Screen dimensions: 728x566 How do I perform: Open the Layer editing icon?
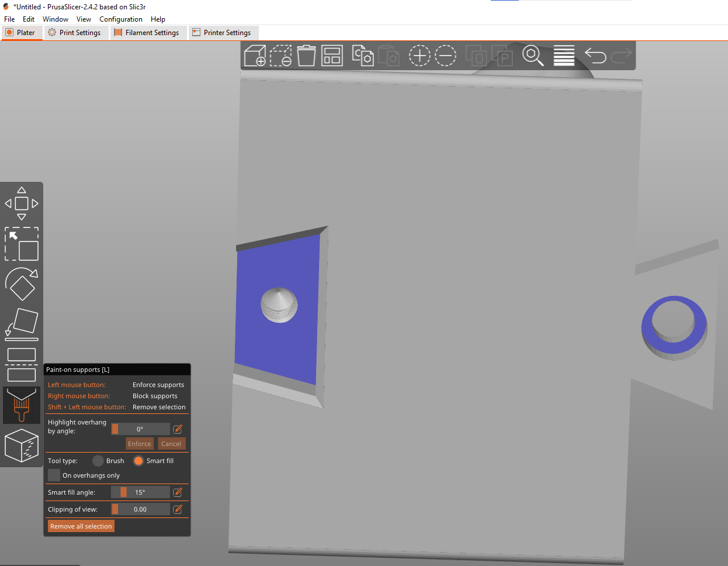(564, 56)
